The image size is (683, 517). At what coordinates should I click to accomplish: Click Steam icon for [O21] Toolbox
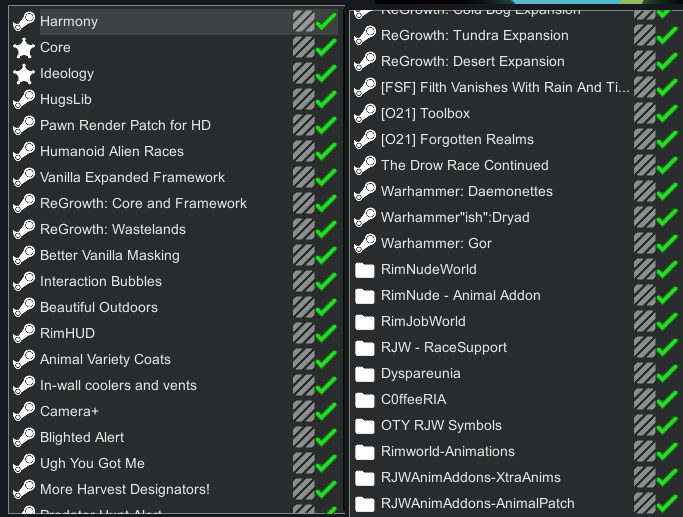pyautogui.click(x=365, y=113)
